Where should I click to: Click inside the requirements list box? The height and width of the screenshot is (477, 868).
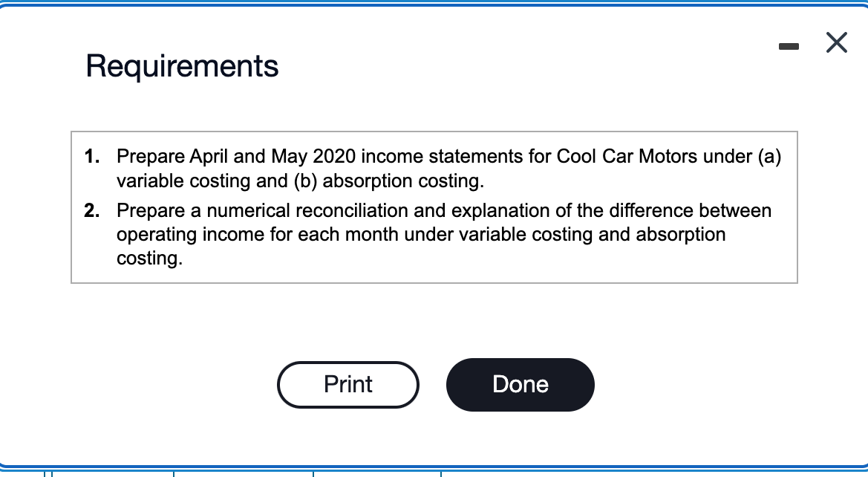(x=434, y=208)
